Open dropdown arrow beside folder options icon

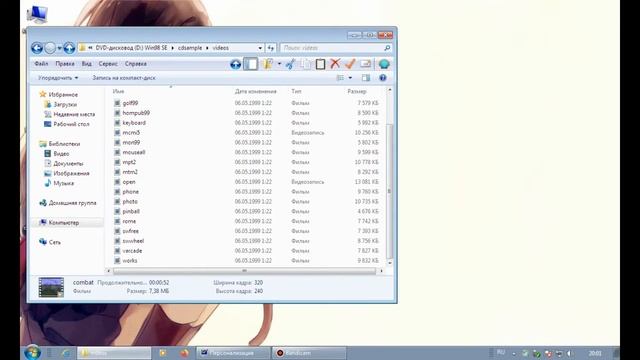(x=279, y=64)
